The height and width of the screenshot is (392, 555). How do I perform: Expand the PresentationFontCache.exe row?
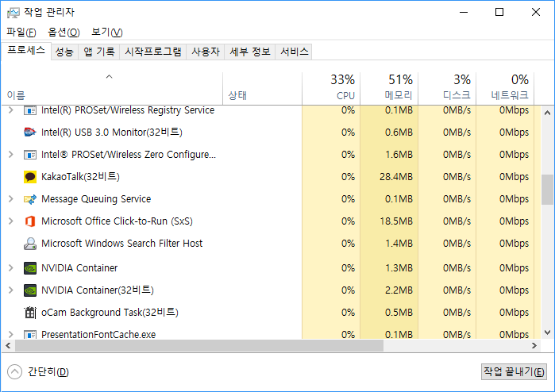pyautogui.click(x=10, y=334)
